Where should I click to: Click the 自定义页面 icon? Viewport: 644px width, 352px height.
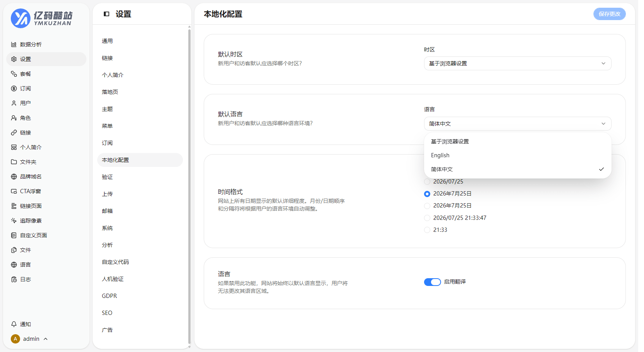[x=14, y=235]
